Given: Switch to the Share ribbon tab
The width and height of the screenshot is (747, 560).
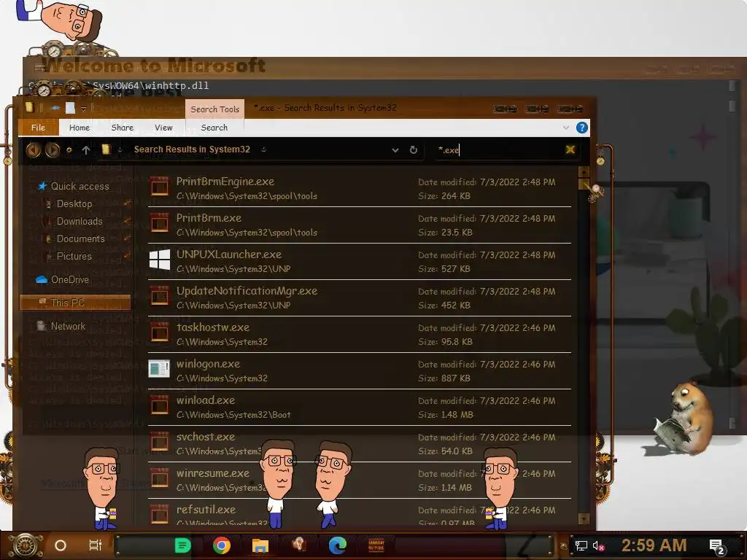Looking at the screenshot, I should [123, 128].
